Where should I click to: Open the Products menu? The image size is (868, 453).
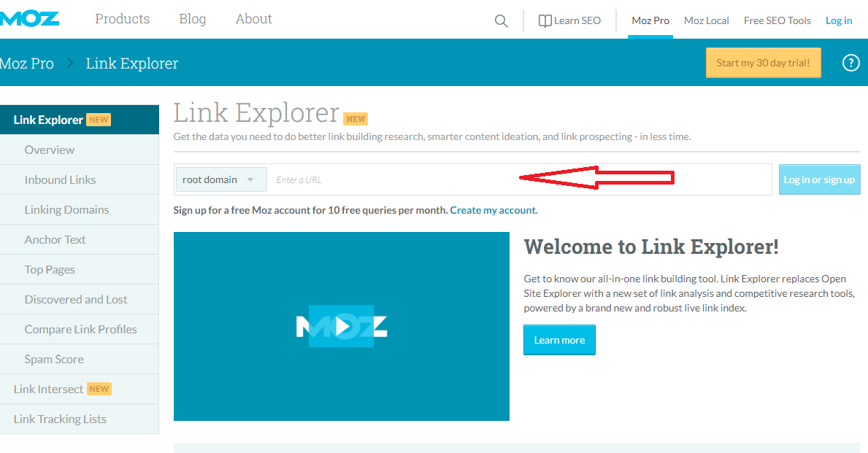[x=123, y=19]
